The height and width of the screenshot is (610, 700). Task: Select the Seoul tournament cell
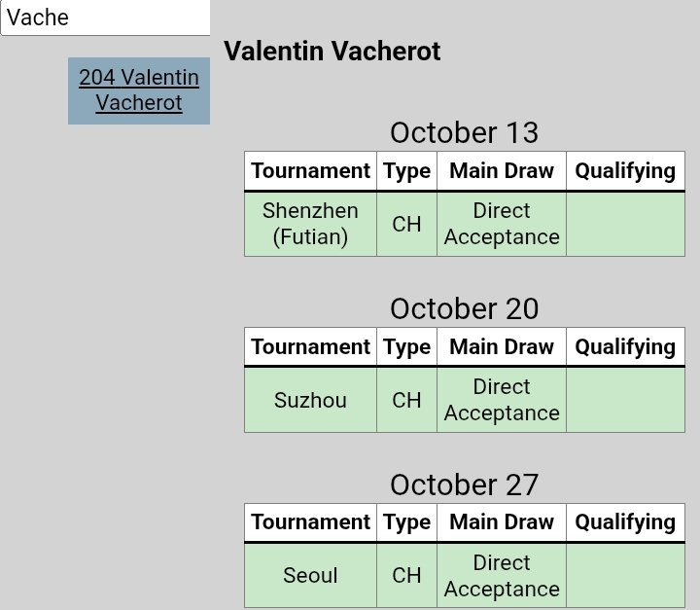click(x=311, y=576)
